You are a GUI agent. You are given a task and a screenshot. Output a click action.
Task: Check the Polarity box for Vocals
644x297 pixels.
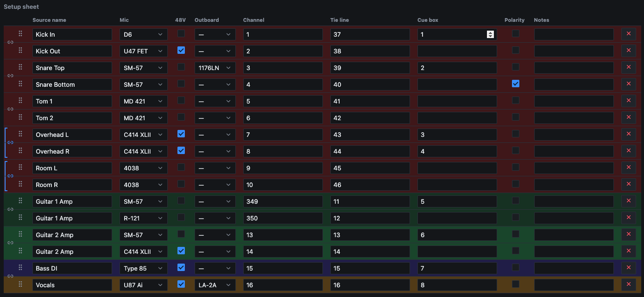click(516, 284)
